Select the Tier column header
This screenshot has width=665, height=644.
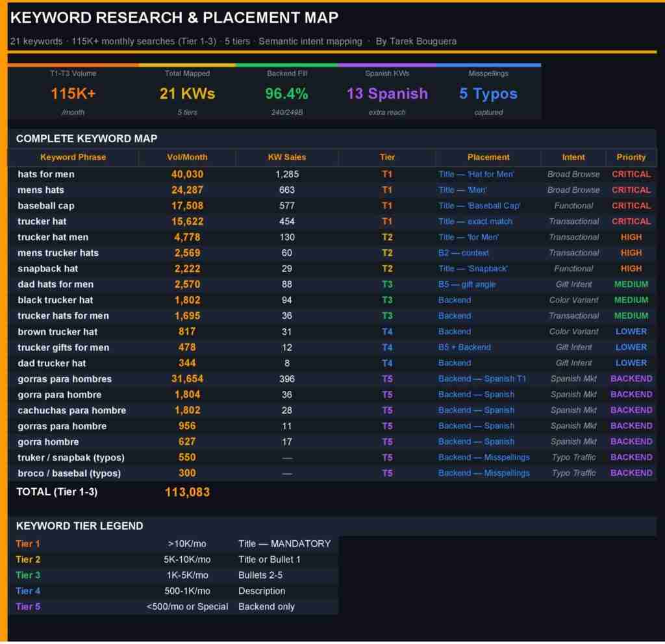point(387,157)
